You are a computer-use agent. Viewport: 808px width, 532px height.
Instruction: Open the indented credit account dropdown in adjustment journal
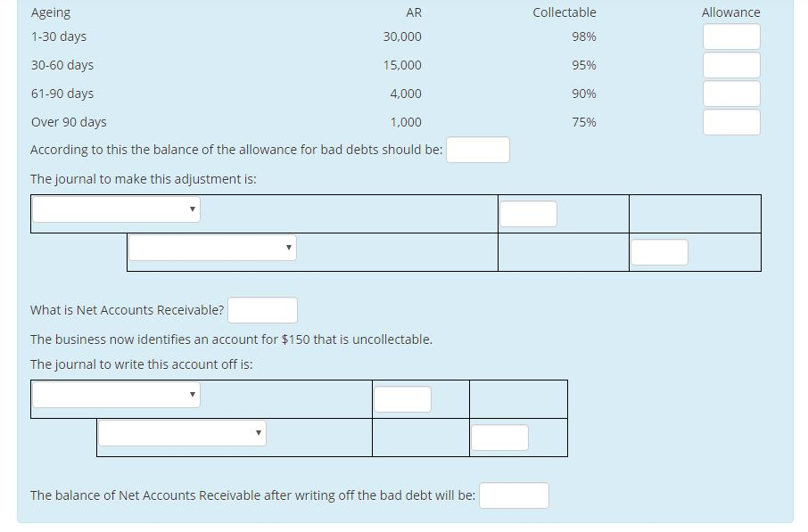(x=212, y=247)
